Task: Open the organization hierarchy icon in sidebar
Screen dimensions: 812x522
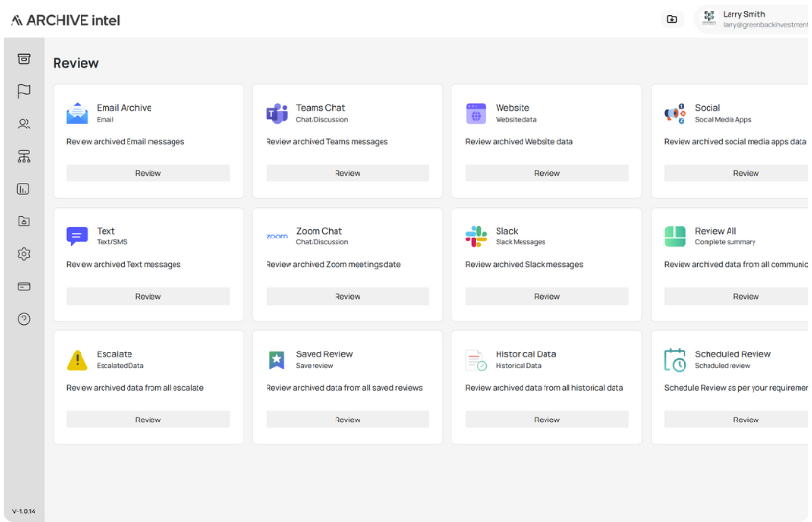Action: coord(24,156)
